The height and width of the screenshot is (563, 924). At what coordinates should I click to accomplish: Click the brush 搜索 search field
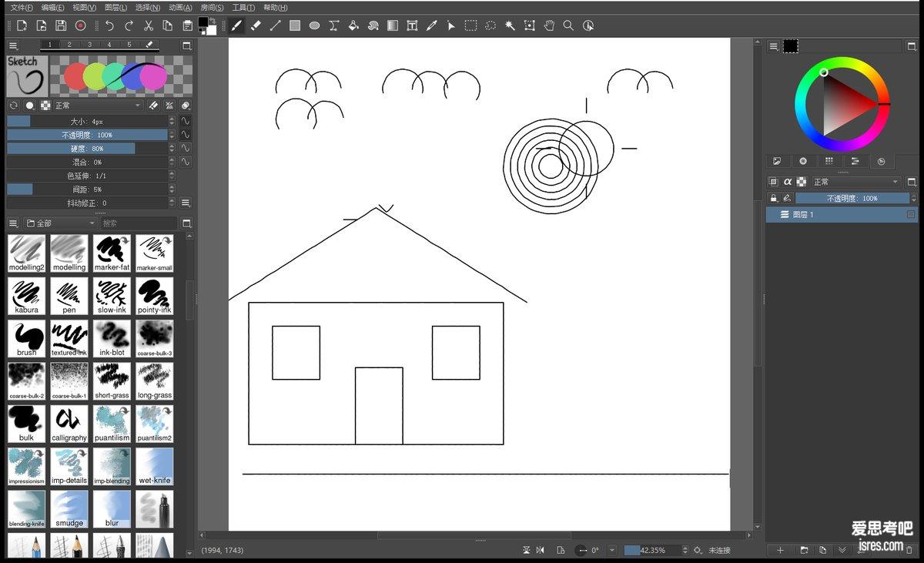[138, 223]
